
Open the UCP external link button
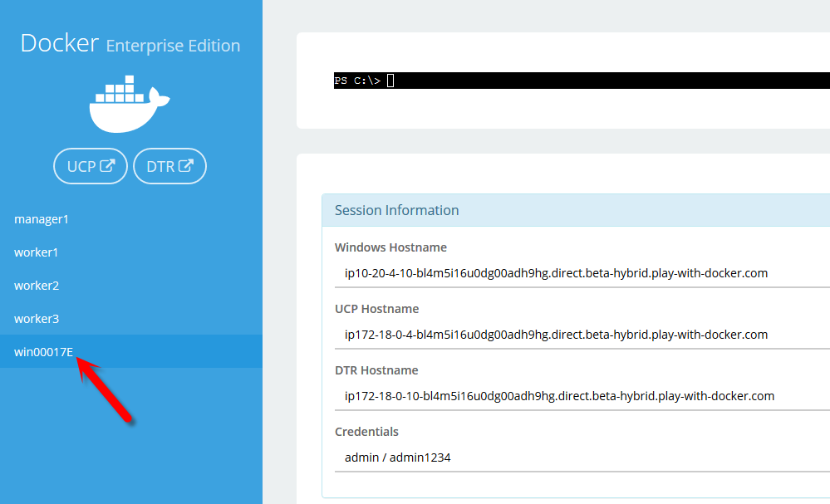coord(91,166)
